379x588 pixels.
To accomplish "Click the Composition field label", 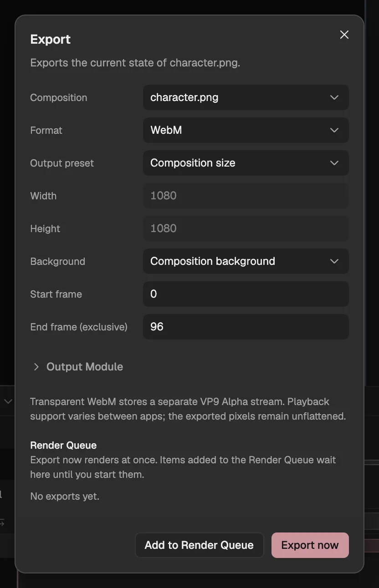I will click(59, 97).
